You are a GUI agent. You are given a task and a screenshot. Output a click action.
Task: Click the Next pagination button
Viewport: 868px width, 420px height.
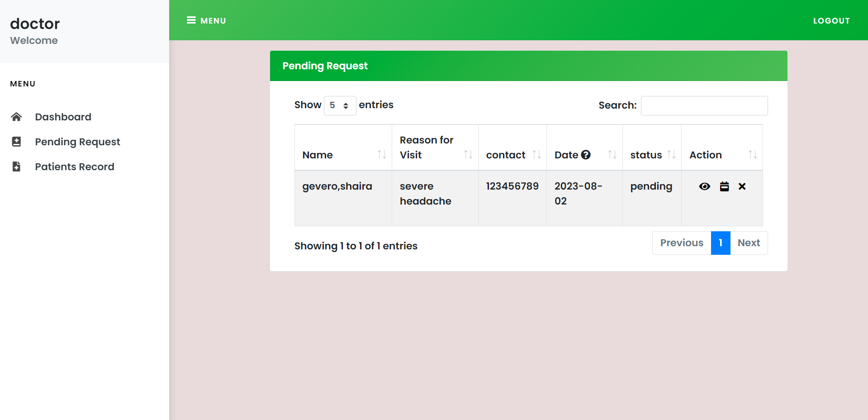click(749, 243)
